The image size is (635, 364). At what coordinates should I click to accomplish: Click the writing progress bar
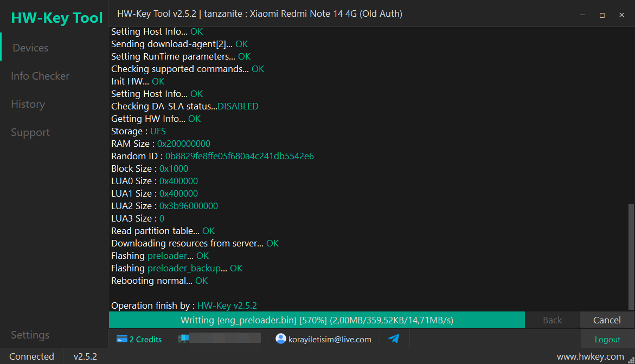[317, 320]
